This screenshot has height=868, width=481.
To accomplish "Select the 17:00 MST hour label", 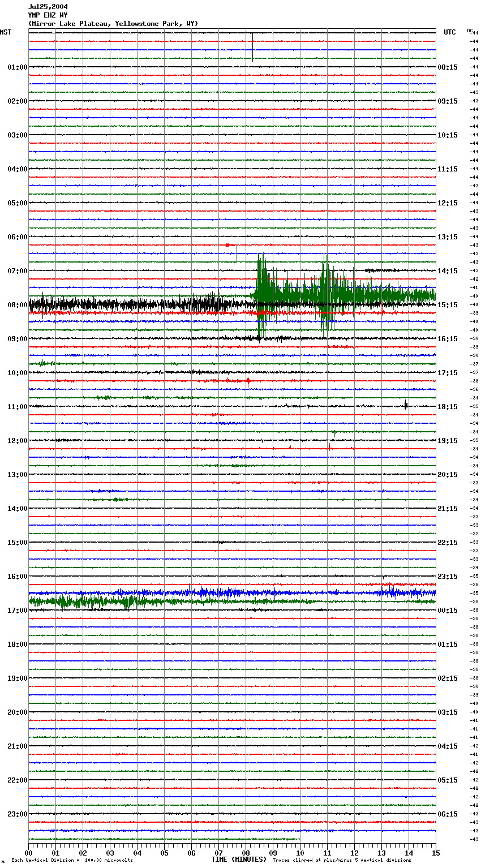I will [18, 611].
